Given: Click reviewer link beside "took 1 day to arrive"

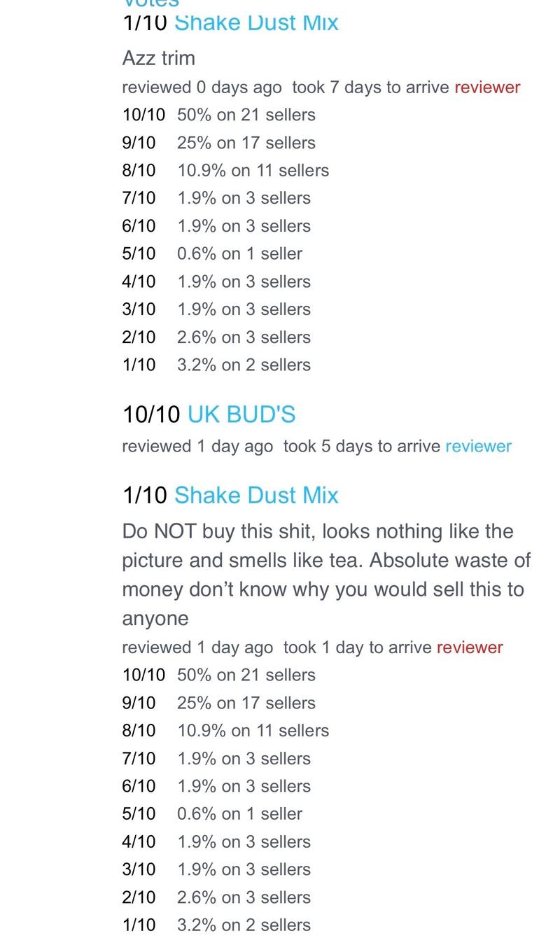Looking at the screenshot, I should 469,647.
